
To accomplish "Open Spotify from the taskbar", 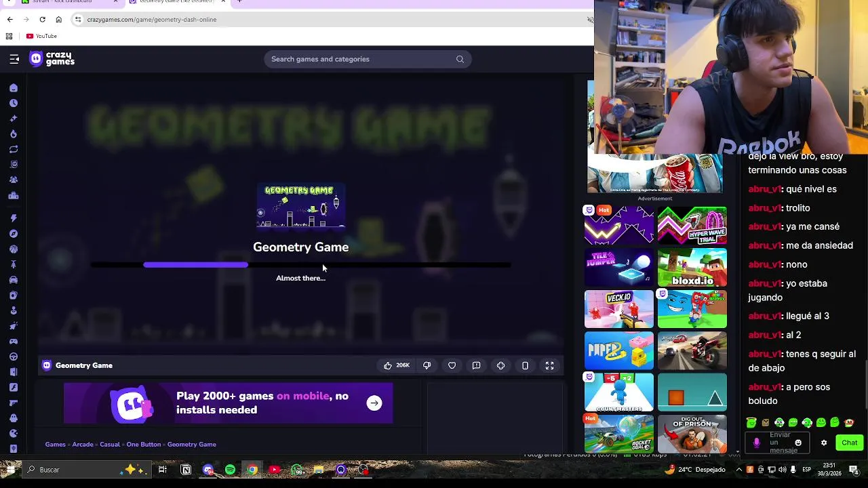I will 230,470.
